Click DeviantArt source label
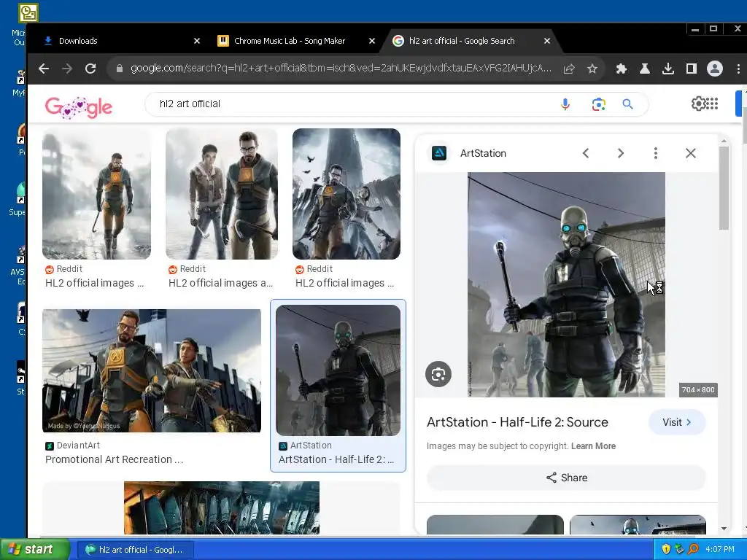The image size is (747, 560). 78,446
